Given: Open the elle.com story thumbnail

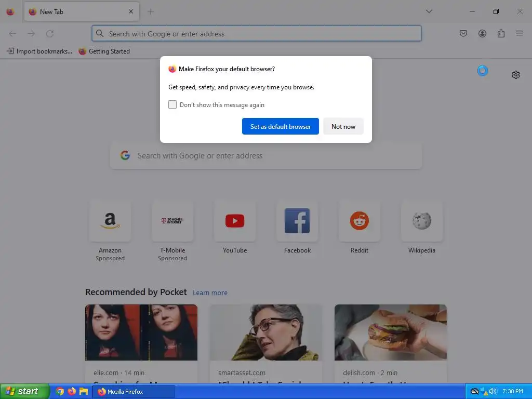Looking at the screenshot, I should pos(141,332).
